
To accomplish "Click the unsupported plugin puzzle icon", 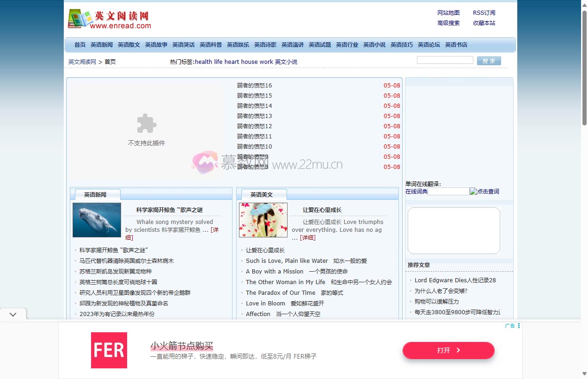I will pyautogui.click(x=146, y=124).
